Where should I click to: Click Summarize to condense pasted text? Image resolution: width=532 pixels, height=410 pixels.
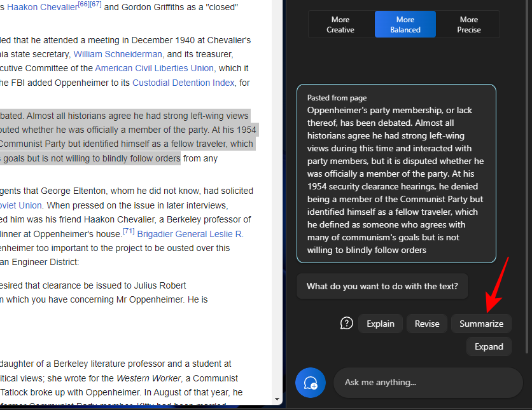(481, 324)
